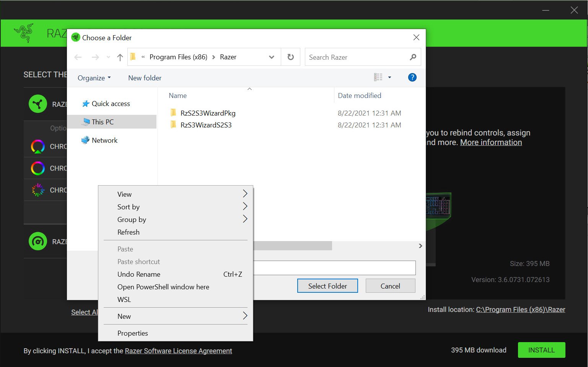This screenshot has width=588, height=367.
Task: Select This PC in navigation pane
Action: [103, 122]
